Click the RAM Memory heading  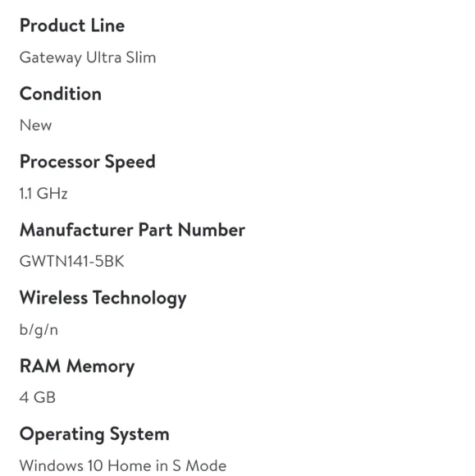coord(77,367)
